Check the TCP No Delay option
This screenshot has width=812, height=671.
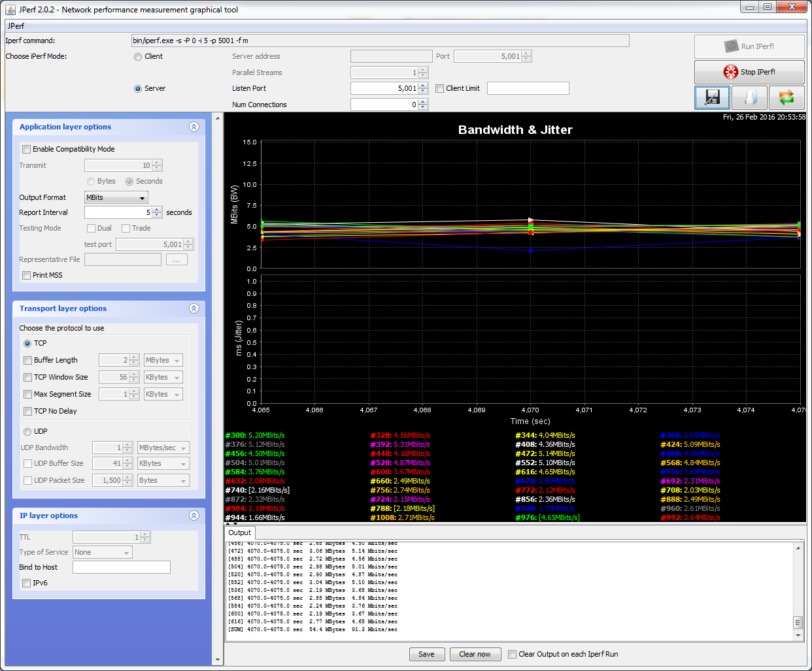[x=28, y=412]
